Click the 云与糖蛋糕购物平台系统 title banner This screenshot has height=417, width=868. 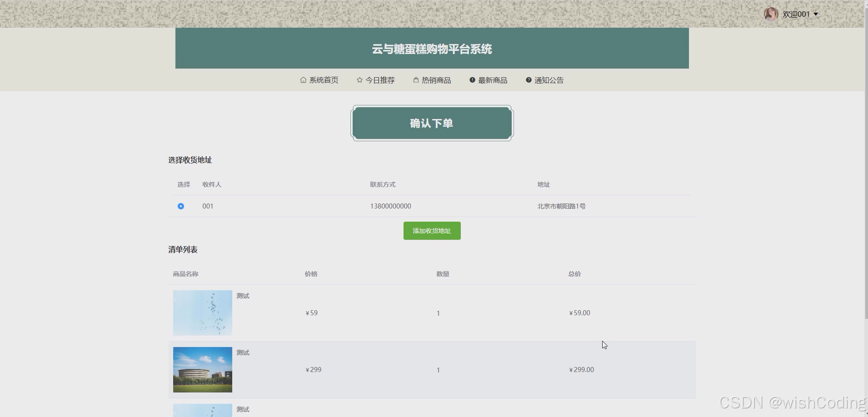click(431, 48)
